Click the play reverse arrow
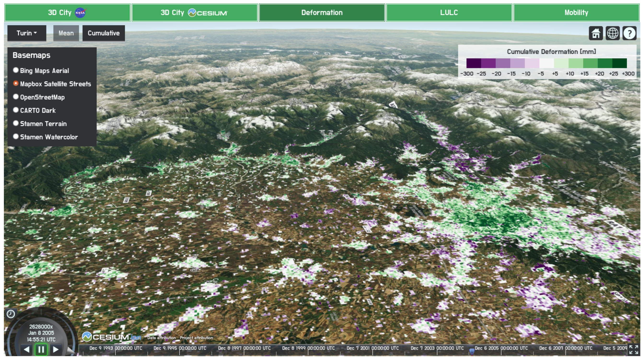This screenshot has height=360, width=644. [27, 349]
